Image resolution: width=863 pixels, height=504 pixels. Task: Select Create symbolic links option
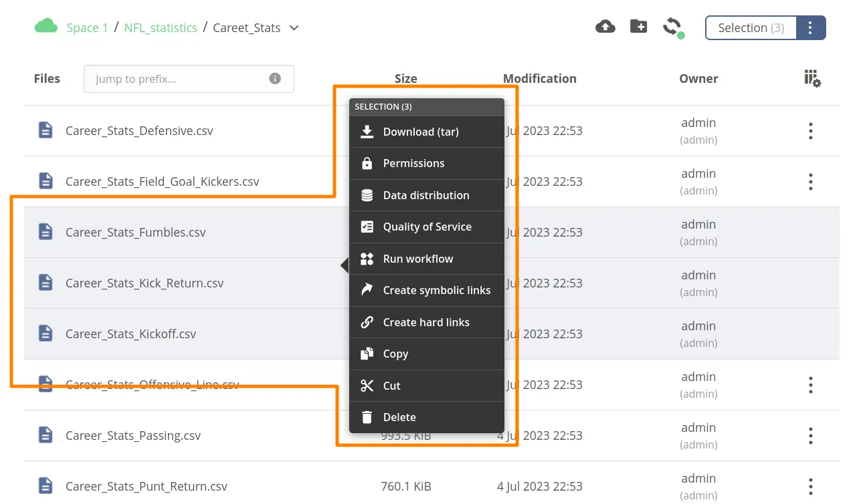437,290
